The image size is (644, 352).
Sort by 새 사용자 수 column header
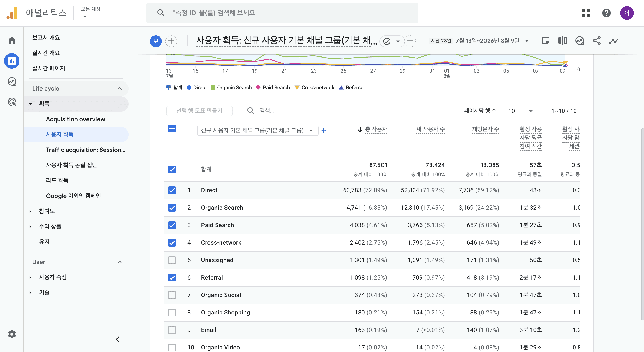pyautogui.click(x=430, y=129)
